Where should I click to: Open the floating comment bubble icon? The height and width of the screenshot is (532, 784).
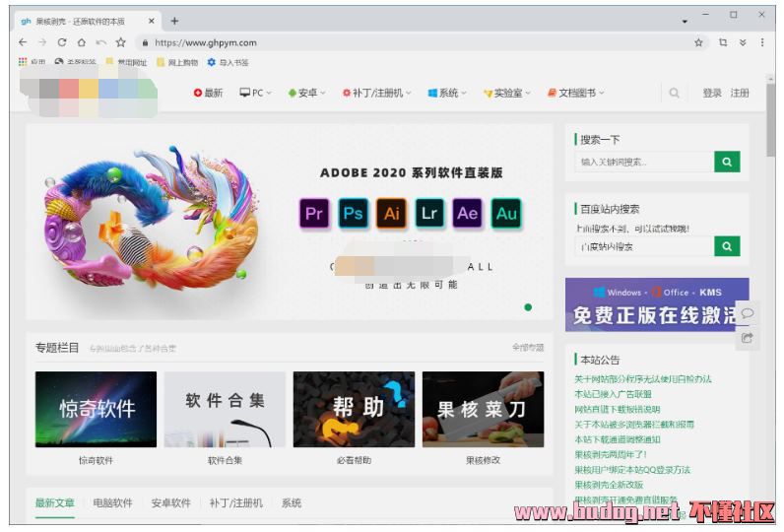[x=747, y=313]
